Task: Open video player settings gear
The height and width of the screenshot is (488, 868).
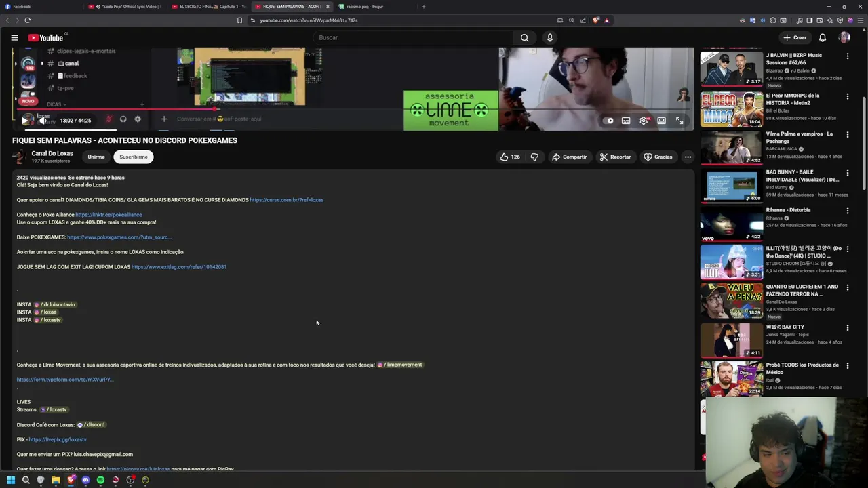Action: pyautogui.click(x=644, y=121)
